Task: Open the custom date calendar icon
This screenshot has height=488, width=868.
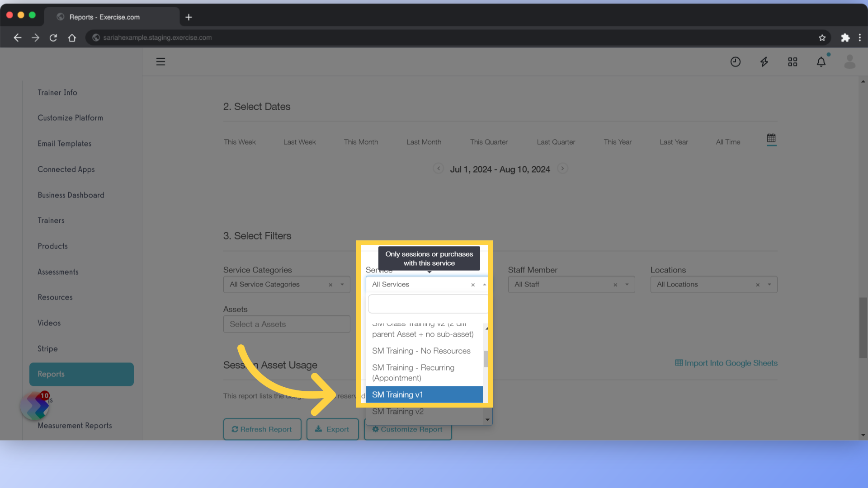Action: tap(771, 138)
